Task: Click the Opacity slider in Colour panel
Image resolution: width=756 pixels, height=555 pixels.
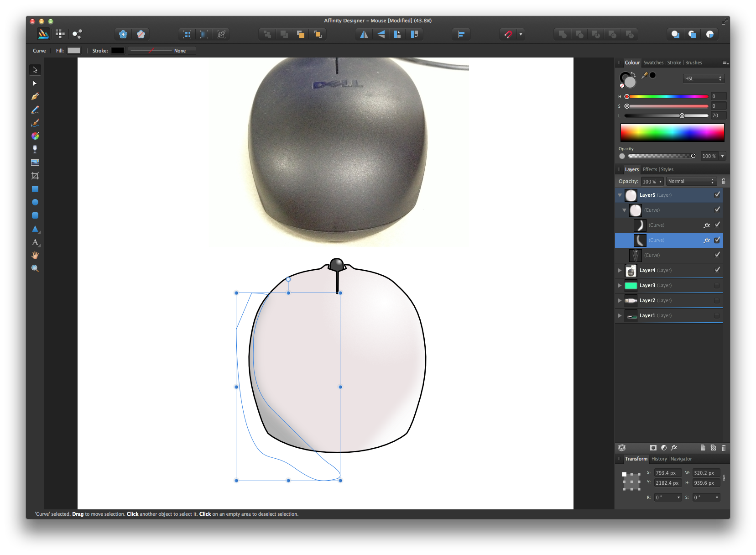Action: tap(661, 156)
